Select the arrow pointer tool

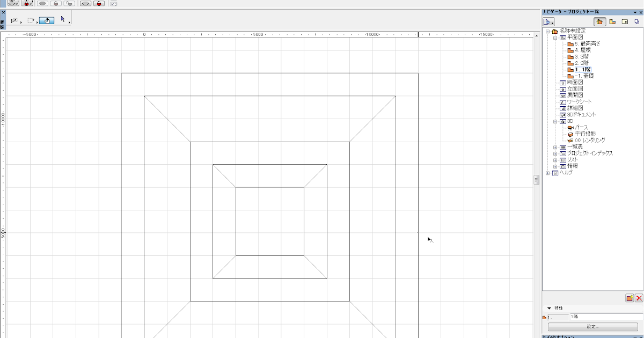(x=63, y=19)
